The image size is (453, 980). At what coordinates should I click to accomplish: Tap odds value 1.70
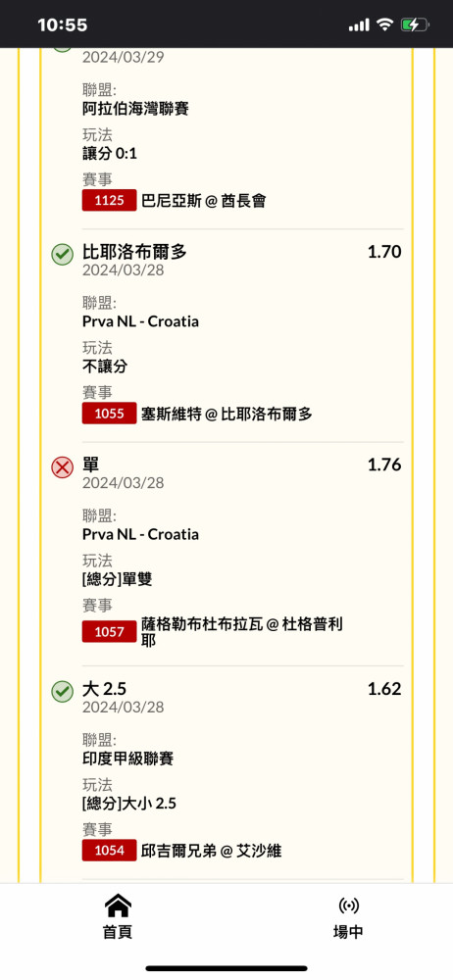click(x=384, y=252)
